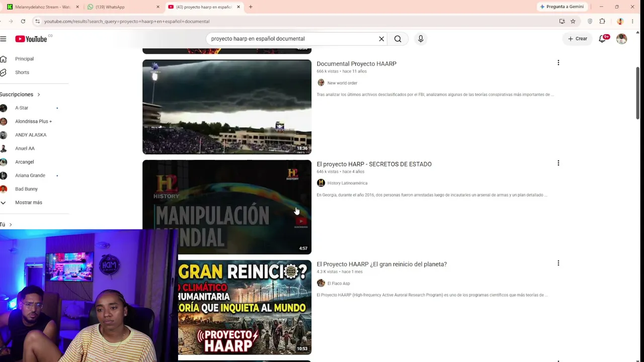Open the Chrome extensions puzzle icon

(602, 21)
